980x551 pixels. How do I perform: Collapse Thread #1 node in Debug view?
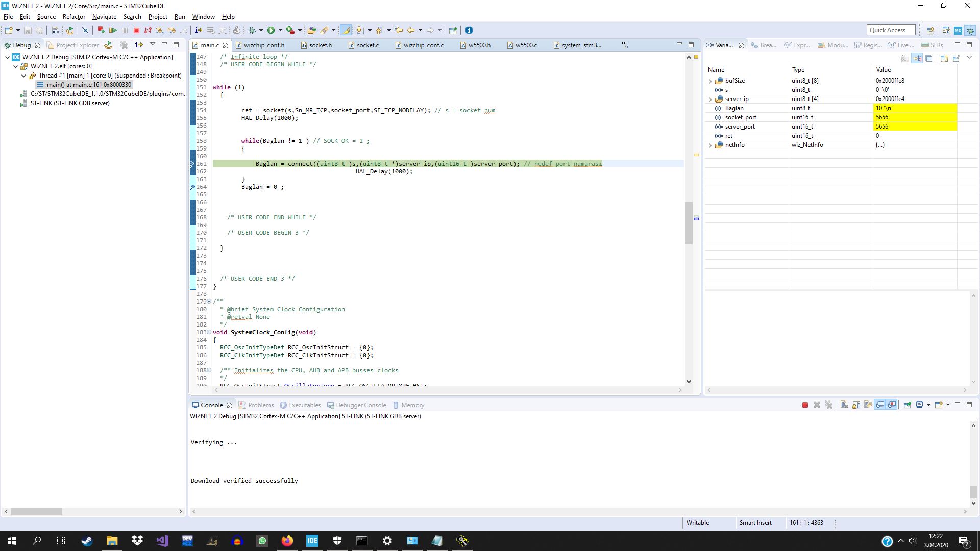23,76
